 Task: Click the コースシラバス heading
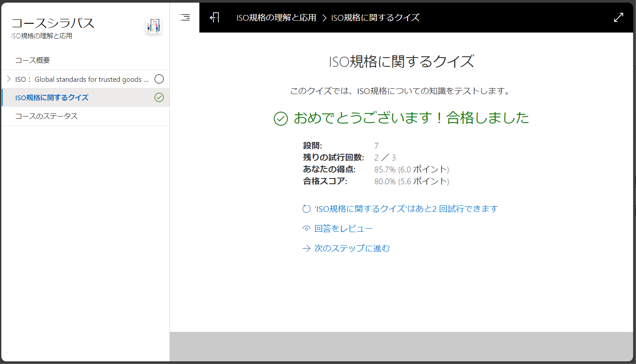pyautogui.click(x=53, y=23)
